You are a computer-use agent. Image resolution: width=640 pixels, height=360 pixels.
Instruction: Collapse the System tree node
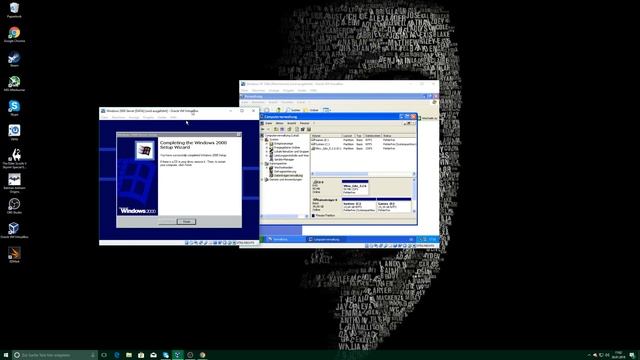[x=262, y=140]
